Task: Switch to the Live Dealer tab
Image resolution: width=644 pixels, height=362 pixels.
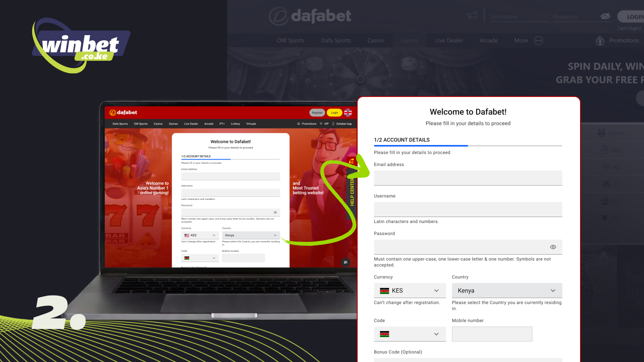Action: [449, 40]
